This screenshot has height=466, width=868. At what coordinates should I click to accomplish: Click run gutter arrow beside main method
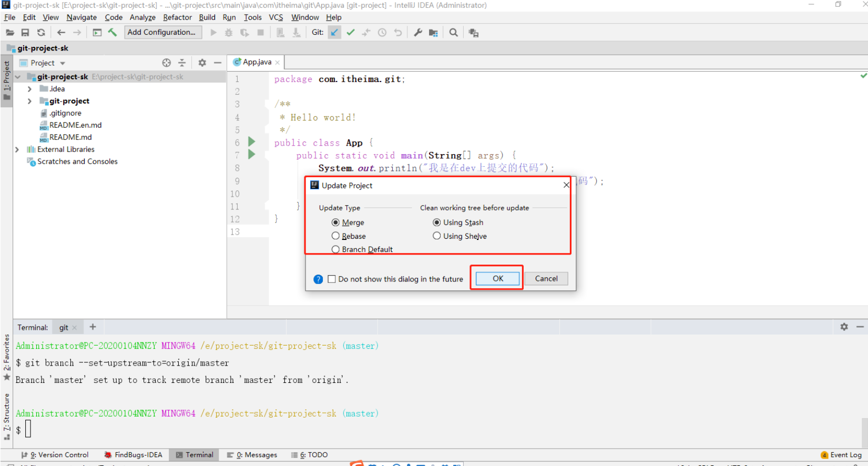252,155
